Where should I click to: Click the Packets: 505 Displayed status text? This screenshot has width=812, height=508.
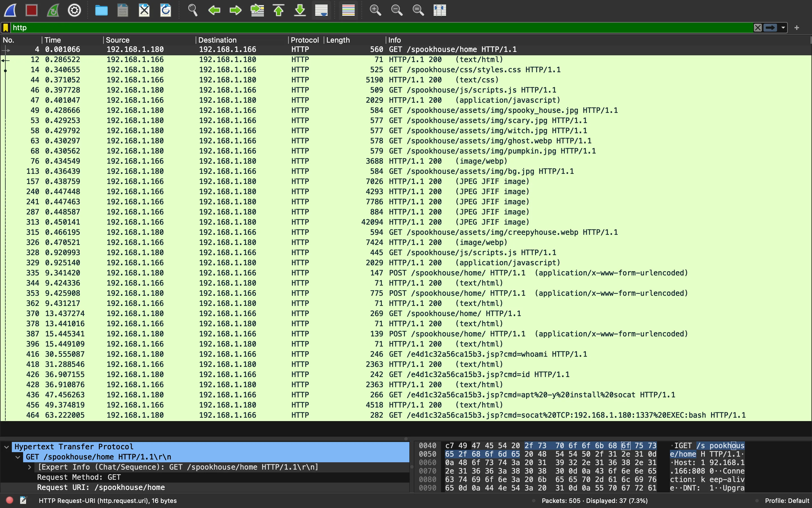[x=595, y=501]
